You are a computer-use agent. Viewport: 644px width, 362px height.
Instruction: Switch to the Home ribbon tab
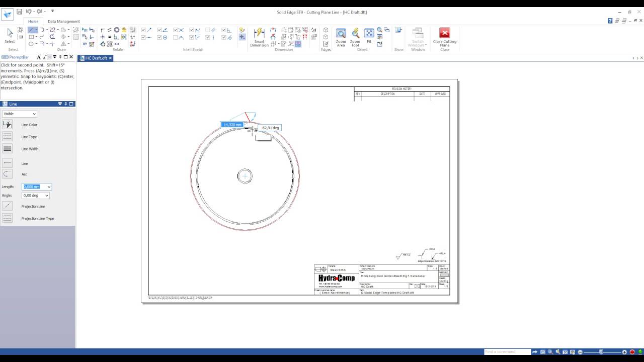tap(33, 21)
